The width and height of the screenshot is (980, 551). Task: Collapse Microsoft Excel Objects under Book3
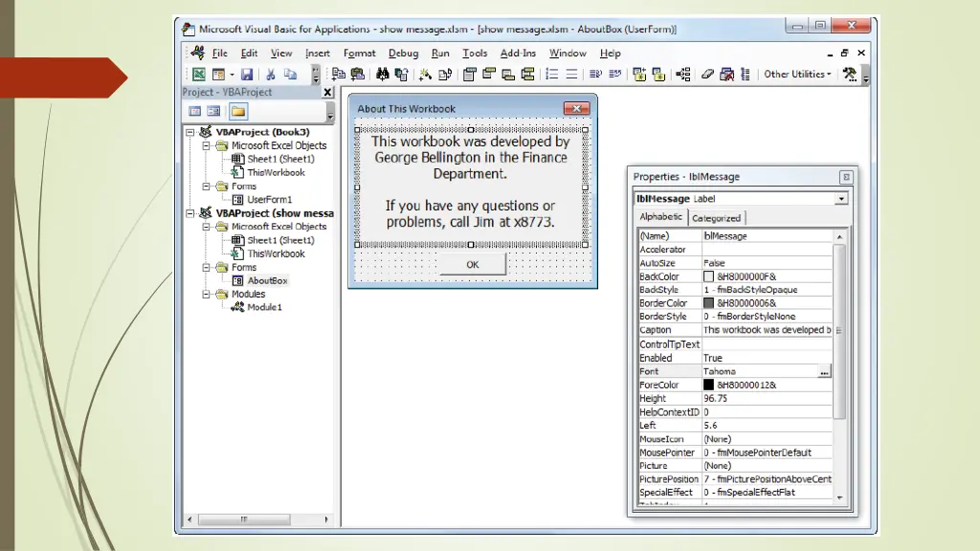(x=206, y=145)
